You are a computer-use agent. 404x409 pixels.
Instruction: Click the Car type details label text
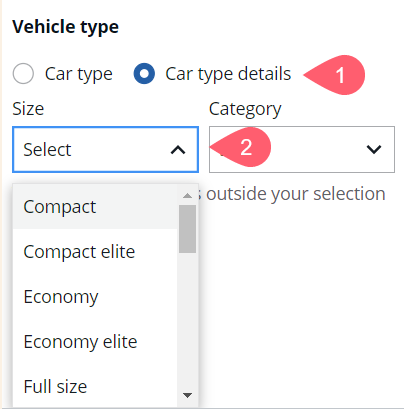point(228,74)
